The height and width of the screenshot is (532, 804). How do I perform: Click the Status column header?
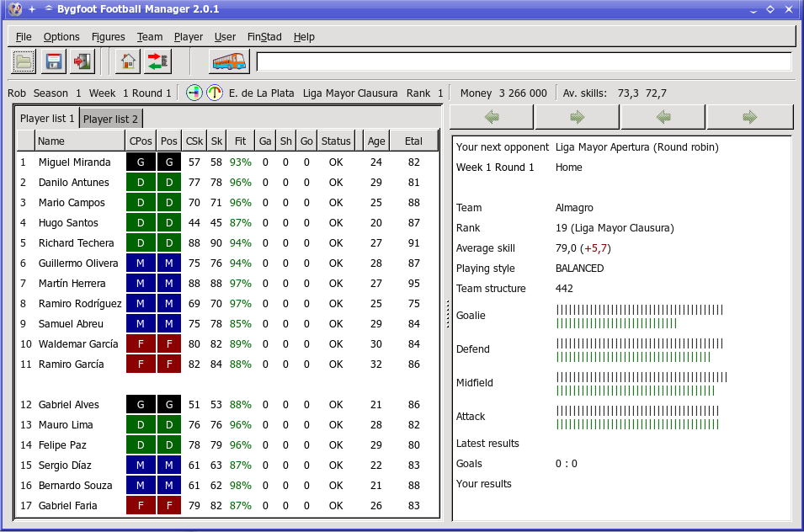pos(336,141)
